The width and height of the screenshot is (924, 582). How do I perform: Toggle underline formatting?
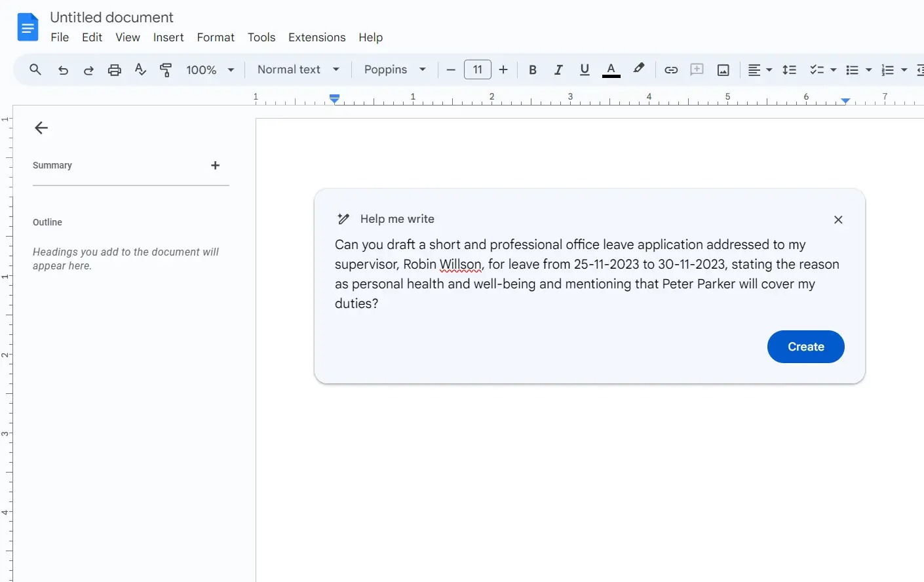point(585,70)
